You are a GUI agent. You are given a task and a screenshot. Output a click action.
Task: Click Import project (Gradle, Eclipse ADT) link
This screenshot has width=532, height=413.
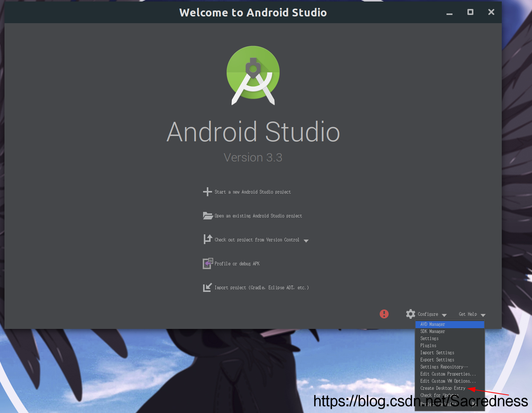click(262, 288)
